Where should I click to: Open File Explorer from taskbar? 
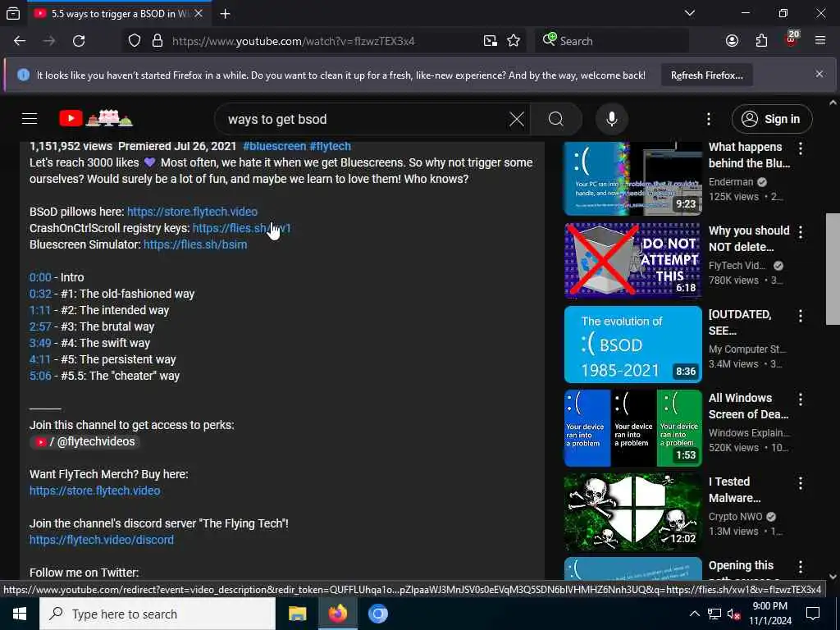[x=297, y=614]
